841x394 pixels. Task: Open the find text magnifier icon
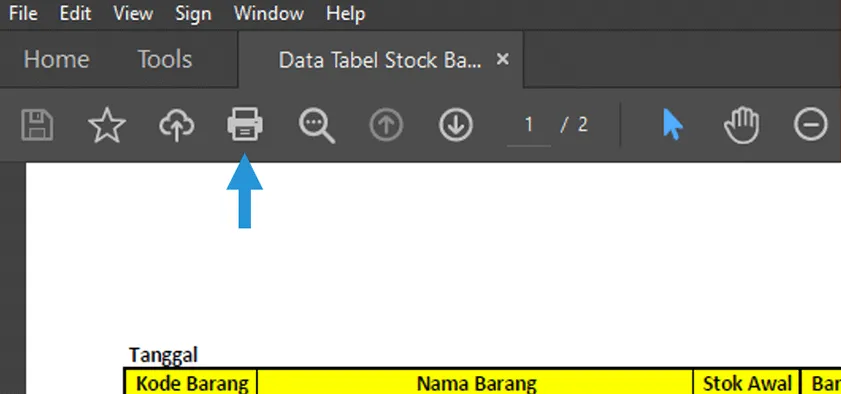pyautogui.click(x=316, y=126)
